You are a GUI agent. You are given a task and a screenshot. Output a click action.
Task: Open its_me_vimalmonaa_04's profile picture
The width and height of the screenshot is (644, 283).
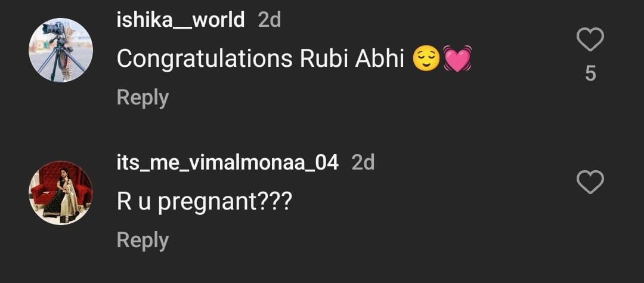[x=61, y=192]
